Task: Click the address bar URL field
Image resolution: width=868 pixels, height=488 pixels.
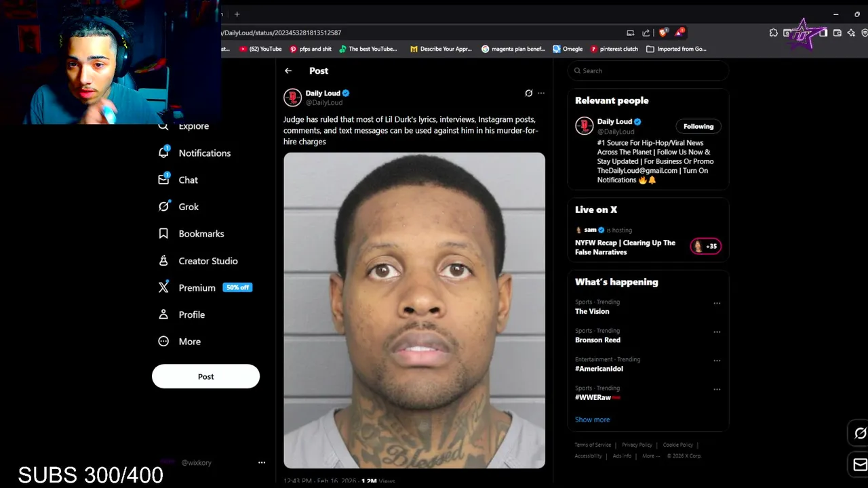Action: (420, 33)
